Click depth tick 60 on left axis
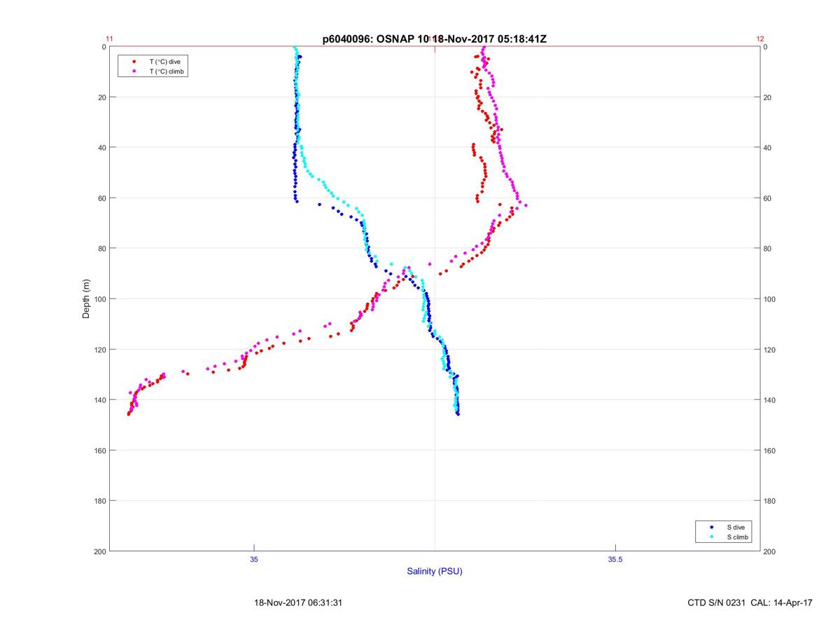This screenshot has width=840, height=620. tap(101, 198)
